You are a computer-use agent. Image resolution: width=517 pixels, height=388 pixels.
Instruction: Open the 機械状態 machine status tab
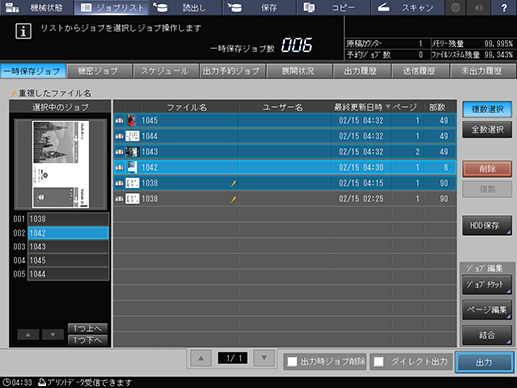tap(36, 7)
